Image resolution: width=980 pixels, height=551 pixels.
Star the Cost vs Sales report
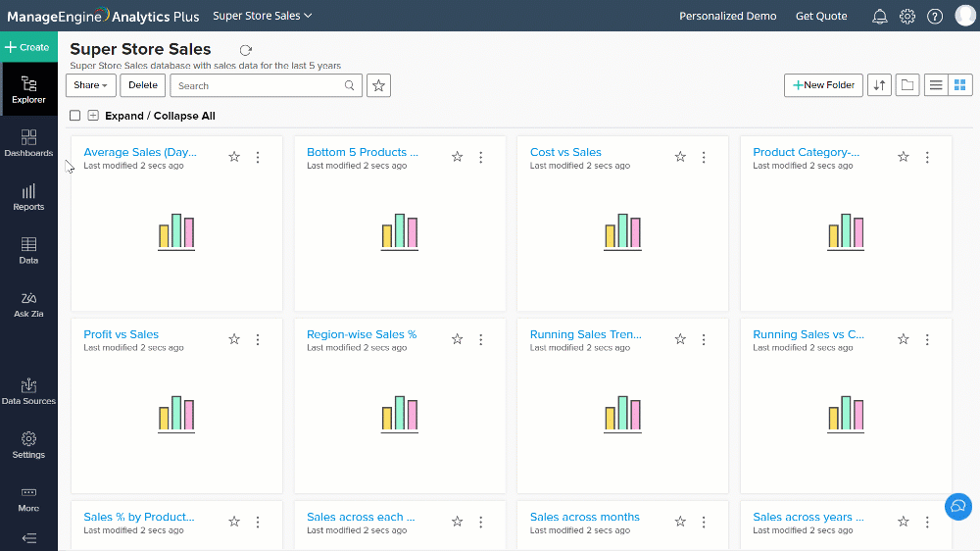point(680,157)
